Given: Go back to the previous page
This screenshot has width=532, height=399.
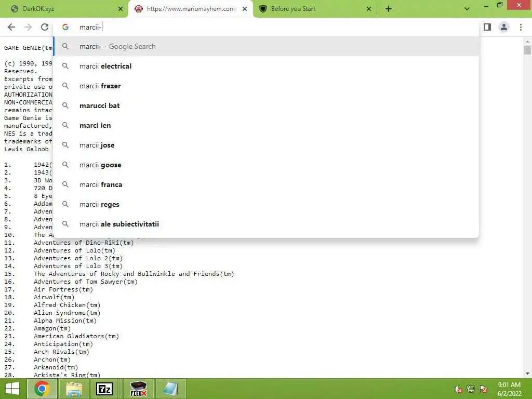Looking at the screenshot, I should click(x=11, y=27).
